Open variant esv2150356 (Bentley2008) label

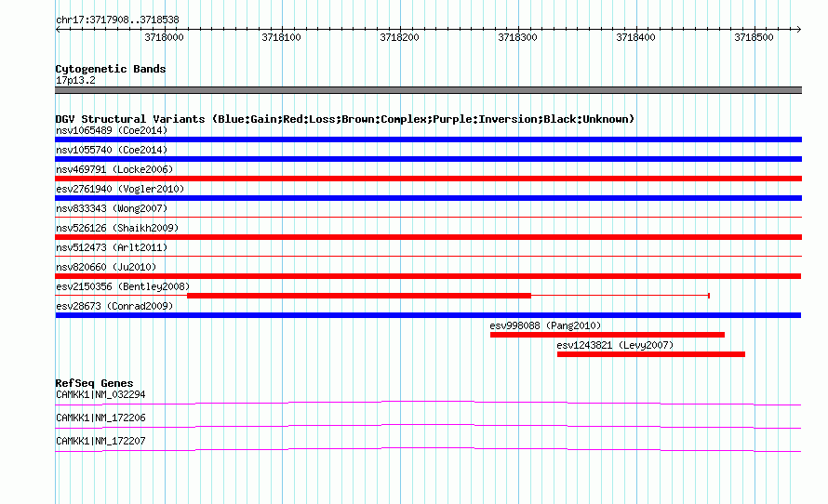[123, 286]
